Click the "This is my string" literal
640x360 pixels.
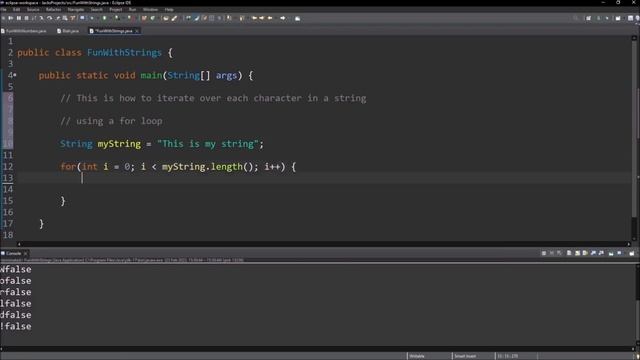[208, 144]
